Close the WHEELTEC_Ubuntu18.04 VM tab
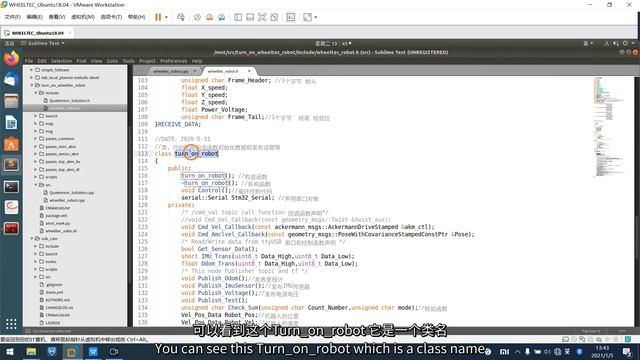This screenshot has height=360, width=640. [x=70, y=33]
